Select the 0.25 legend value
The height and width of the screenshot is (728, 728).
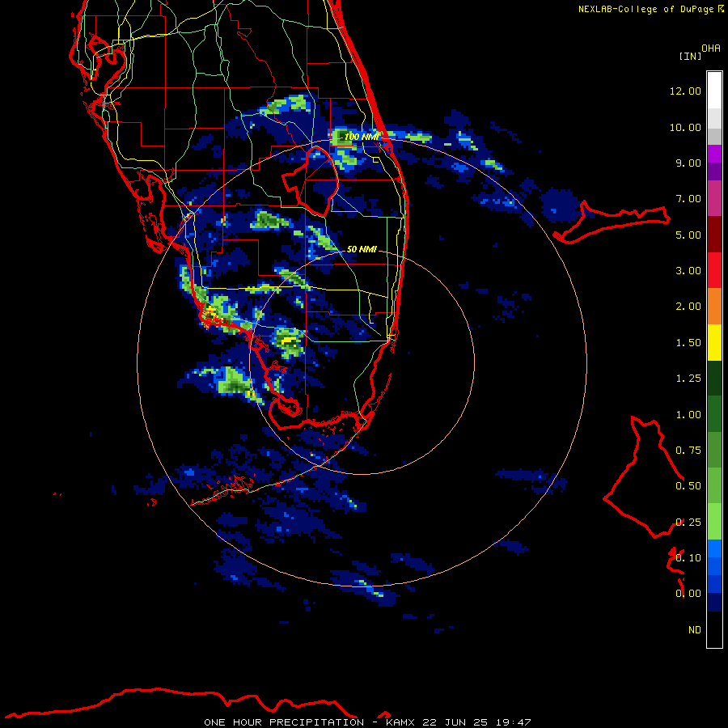(x=688, y=523)
